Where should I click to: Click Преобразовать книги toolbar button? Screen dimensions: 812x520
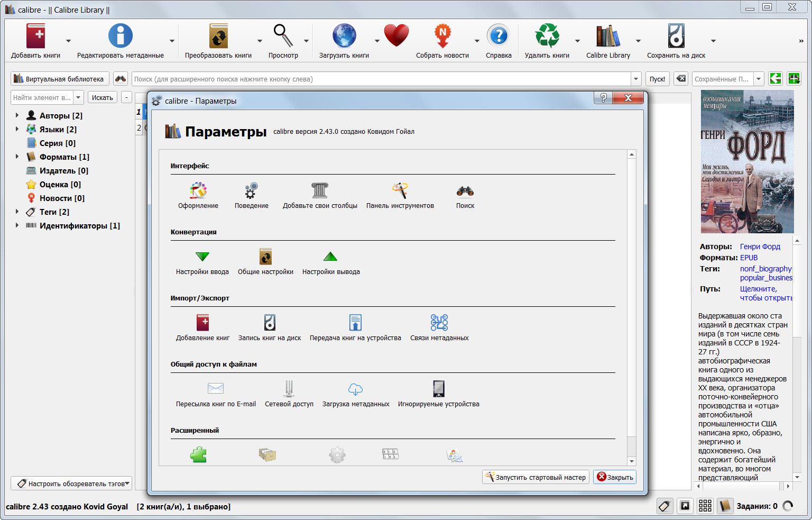[218, 41]
